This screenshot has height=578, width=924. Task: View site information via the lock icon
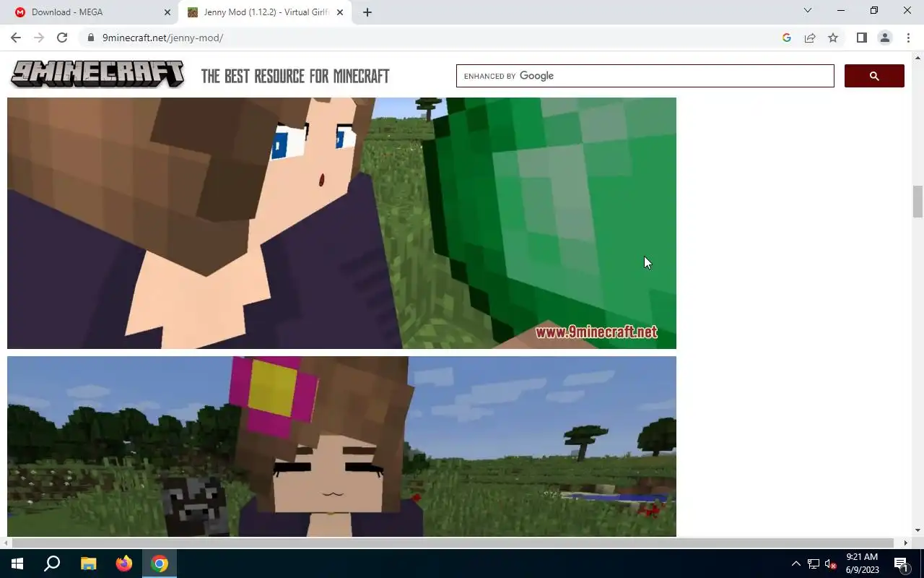pyautogui.click(x=91, y=38)
